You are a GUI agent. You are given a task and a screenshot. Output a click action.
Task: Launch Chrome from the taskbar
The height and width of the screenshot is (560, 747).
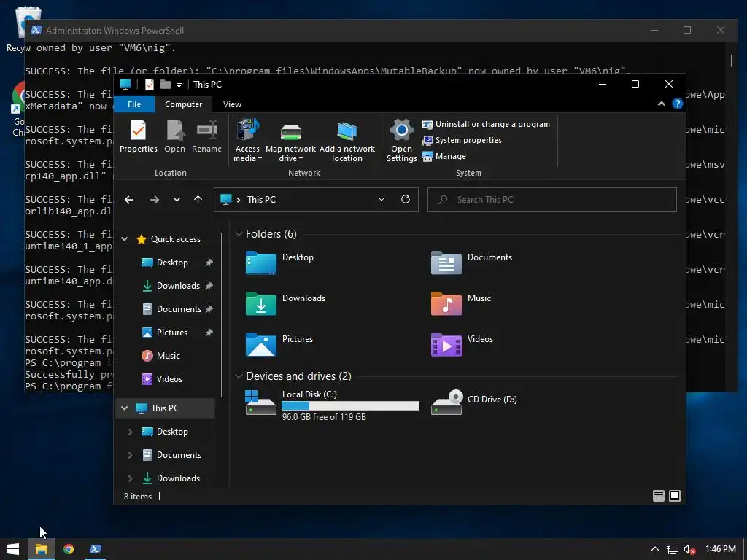[x=69, y=549]
